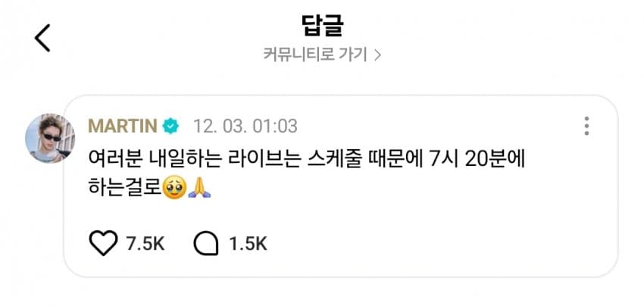Tap the chevron after 커뮤니티로 가기

coord(377,55)
